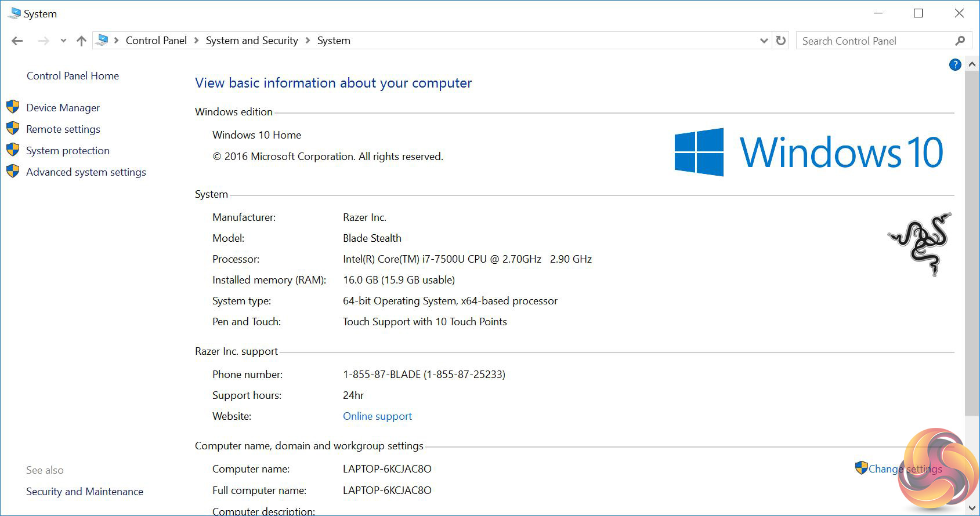Click the search magnifier icon
Screen dimensions: 980x516
pyautogui.click(x=960, y=41)
